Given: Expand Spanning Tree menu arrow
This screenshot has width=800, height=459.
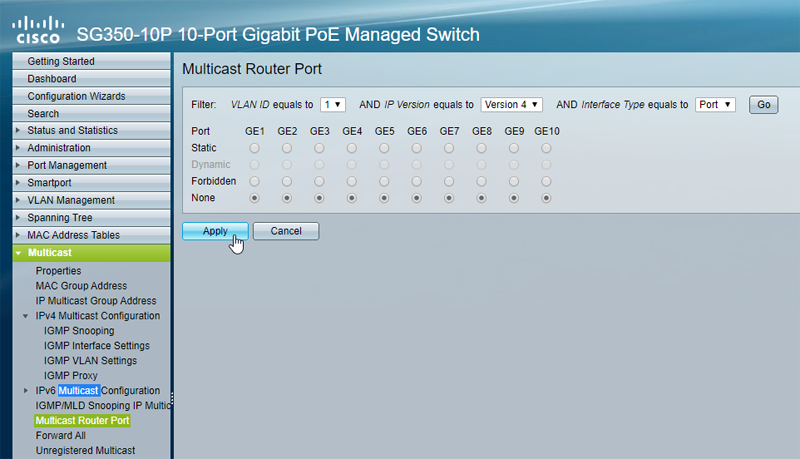Looking at the screenshot, I should click(18, 217).
